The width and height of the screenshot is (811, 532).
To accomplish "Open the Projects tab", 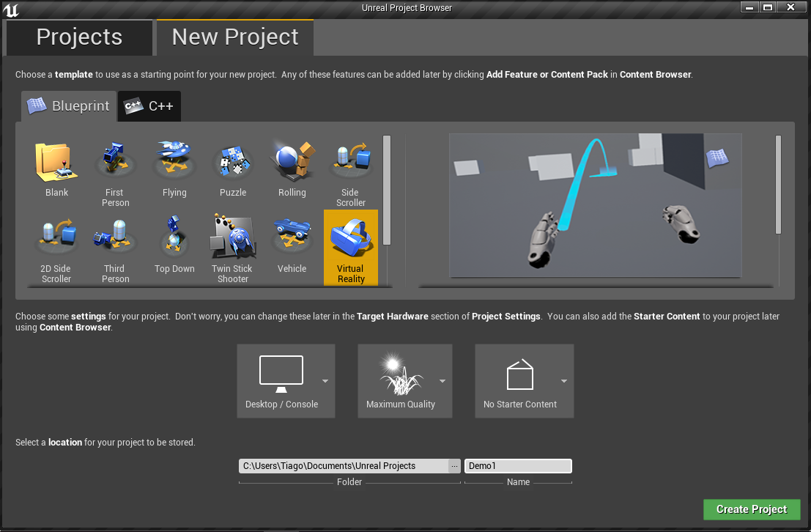I will point(79,37).
